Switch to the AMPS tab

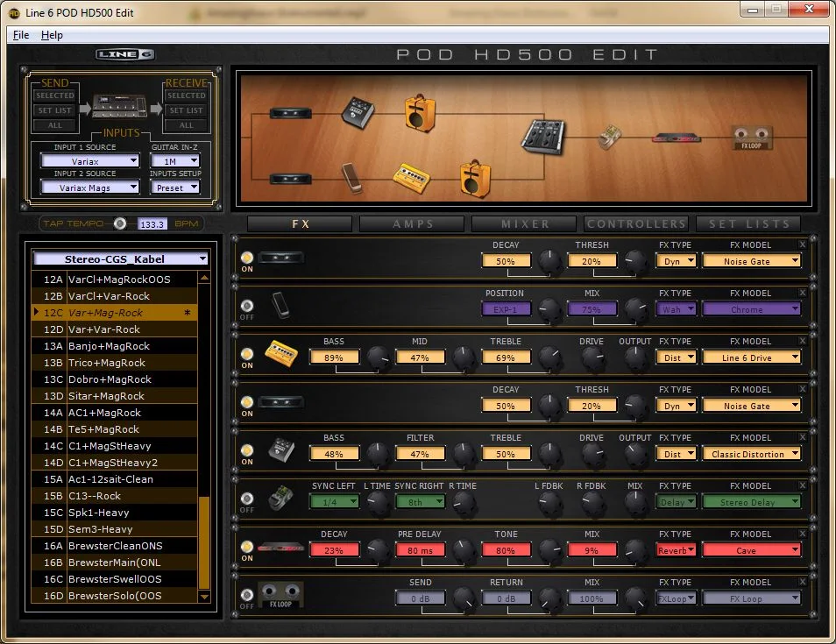tap(413, 224)
